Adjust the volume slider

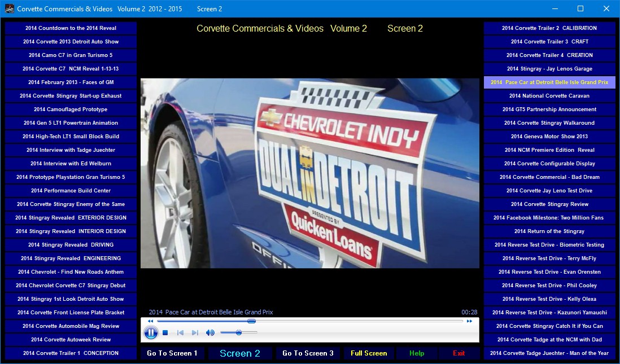(239, 333)
